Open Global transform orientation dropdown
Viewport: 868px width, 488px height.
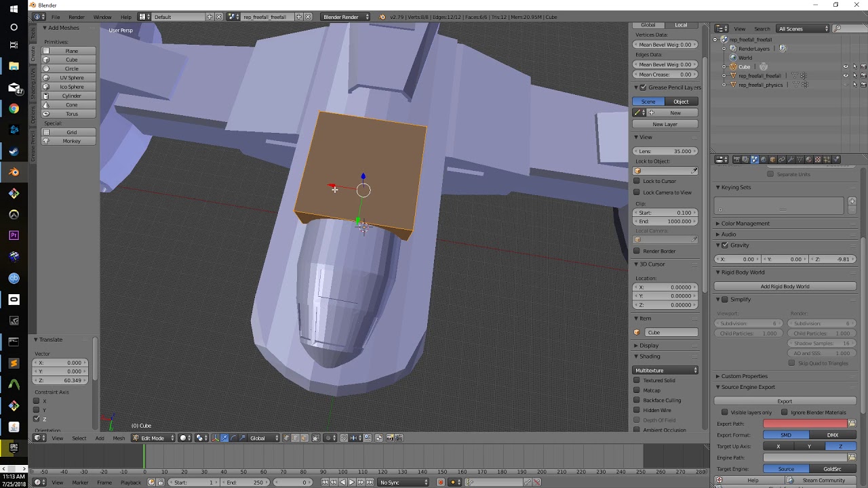[264, 438]
